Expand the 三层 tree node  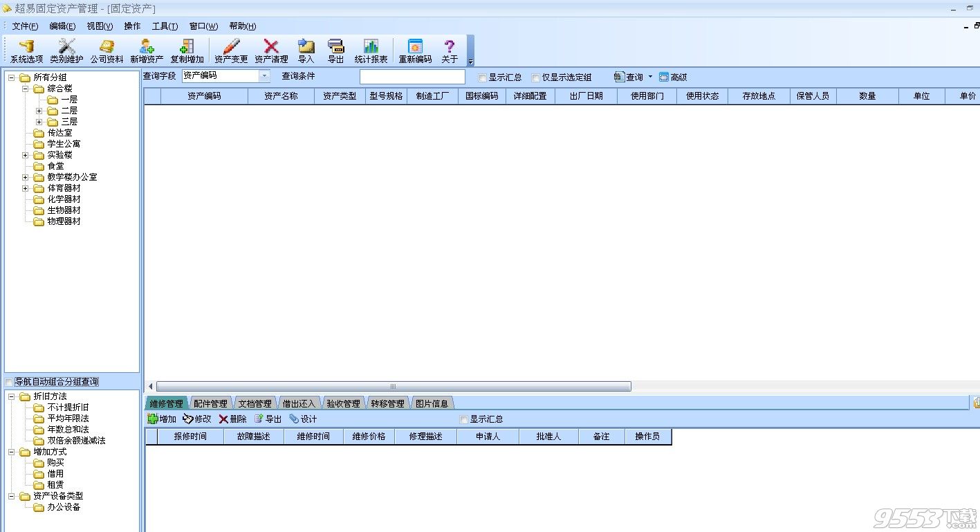click(39, 121)
